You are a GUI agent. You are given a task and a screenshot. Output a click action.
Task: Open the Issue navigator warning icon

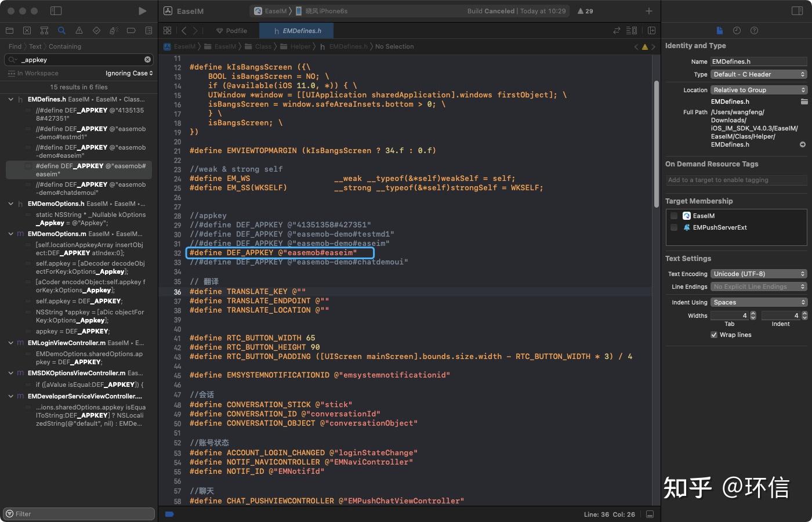[79, 31]
